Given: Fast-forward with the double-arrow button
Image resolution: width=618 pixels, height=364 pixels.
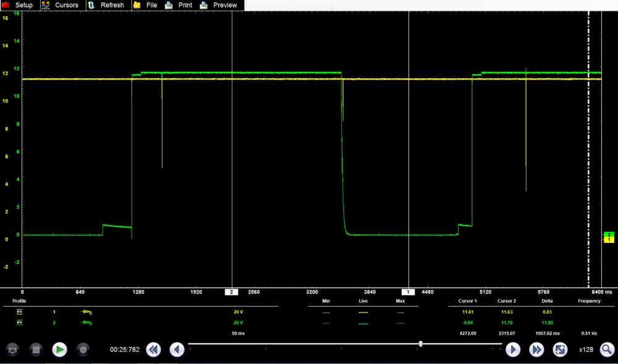Looking at the screenshot, I should [x=536, y=350].
